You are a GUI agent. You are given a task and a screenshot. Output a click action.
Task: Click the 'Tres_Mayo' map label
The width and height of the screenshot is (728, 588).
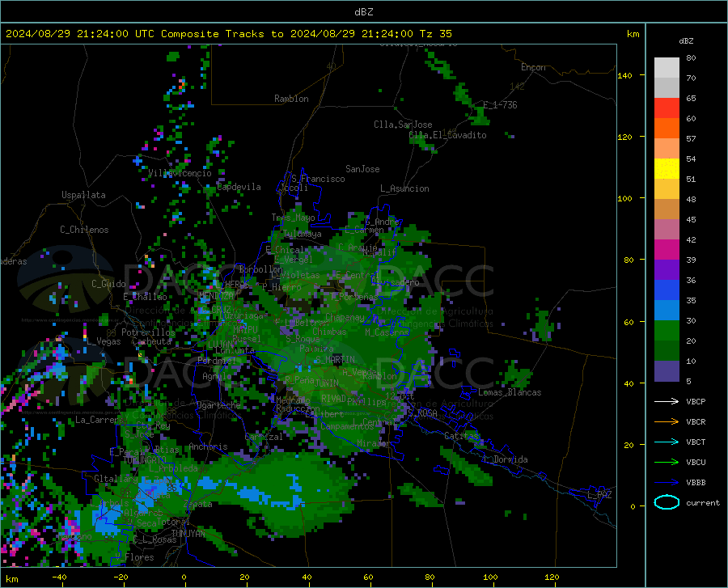click(293, 218)
